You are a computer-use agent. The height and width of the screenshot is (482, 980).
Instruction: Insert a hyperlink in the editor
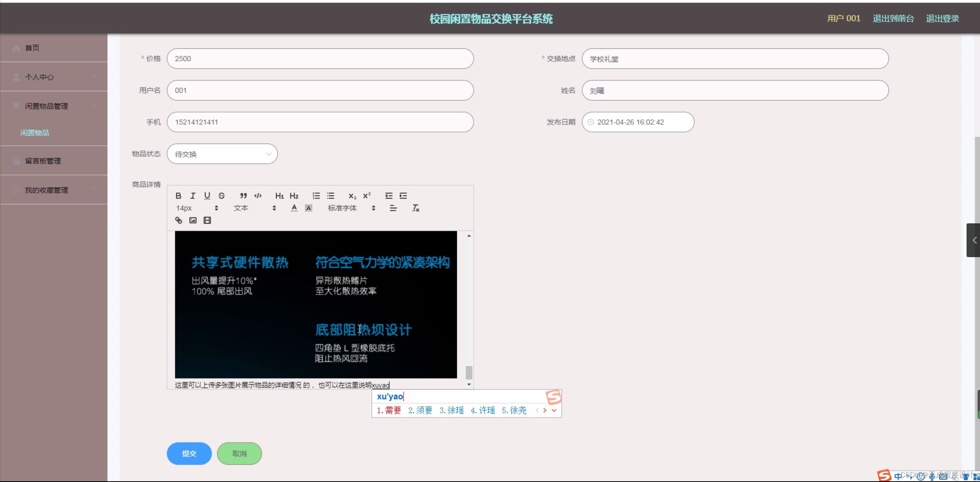click(x=179, y=220)
